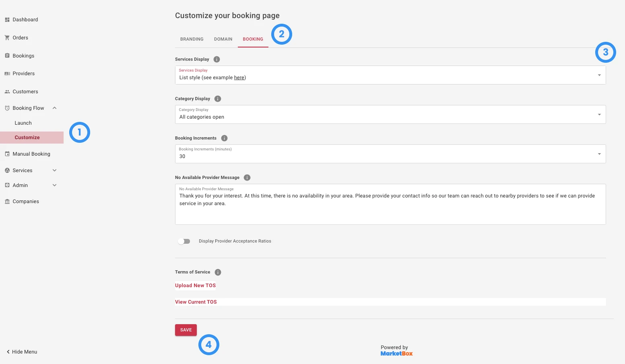Open the Terms of Service info tooltip
This screenshot has width=625, height=364.
(218, 272)
